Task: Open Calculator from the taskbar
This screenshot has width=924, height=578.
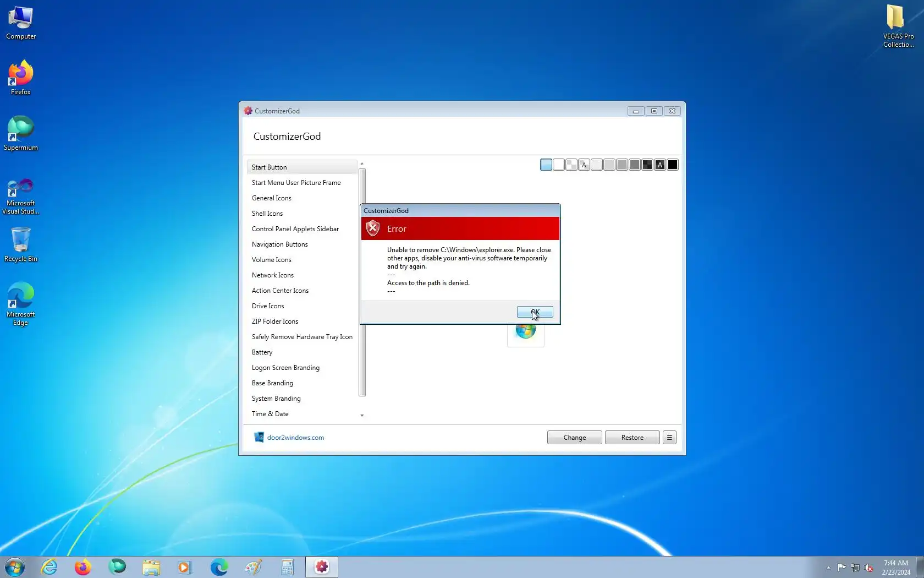Action: [288, 567]
